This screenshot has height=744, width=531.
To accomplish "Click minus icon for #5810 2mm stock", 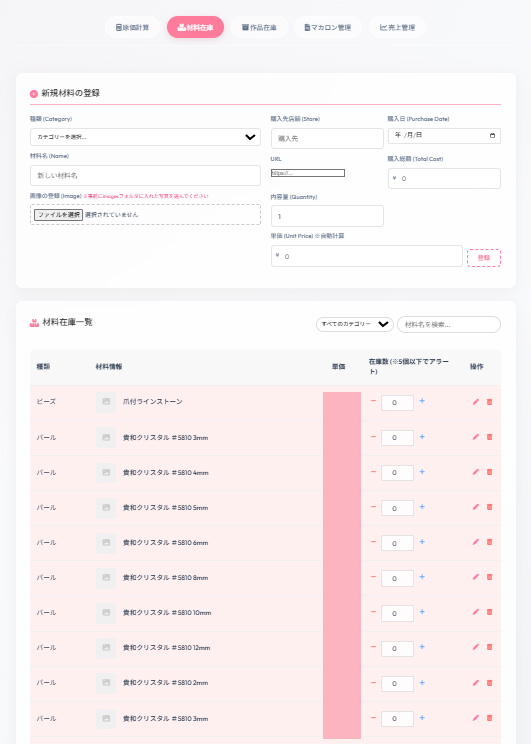I will (373, 682).
